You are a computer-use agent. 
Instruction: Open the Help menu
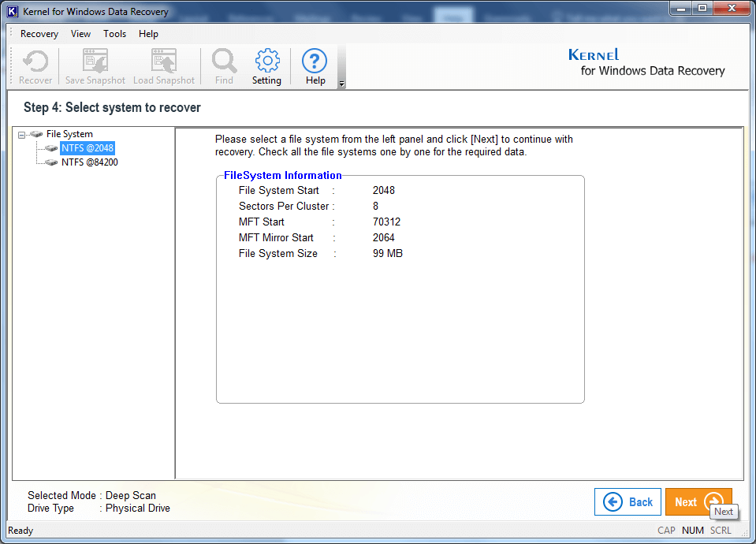(148, 34)
